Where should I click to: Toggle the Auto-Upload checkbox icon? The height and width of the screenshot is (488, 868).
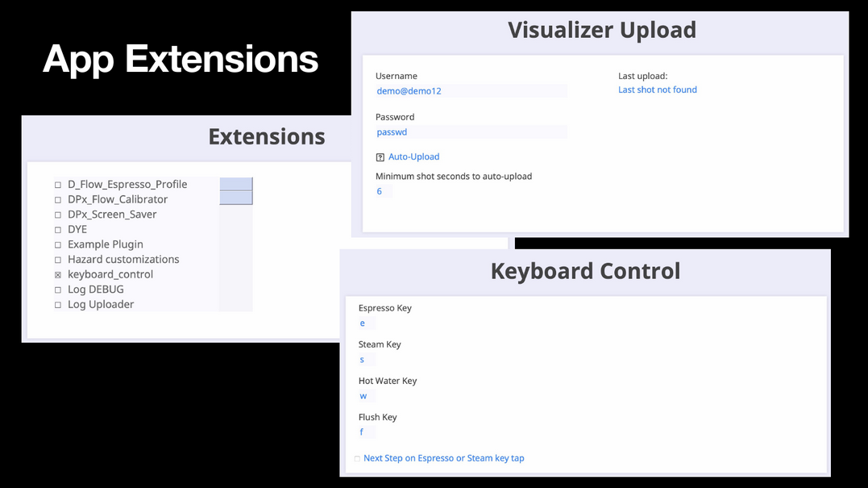[x=380, y=157]
